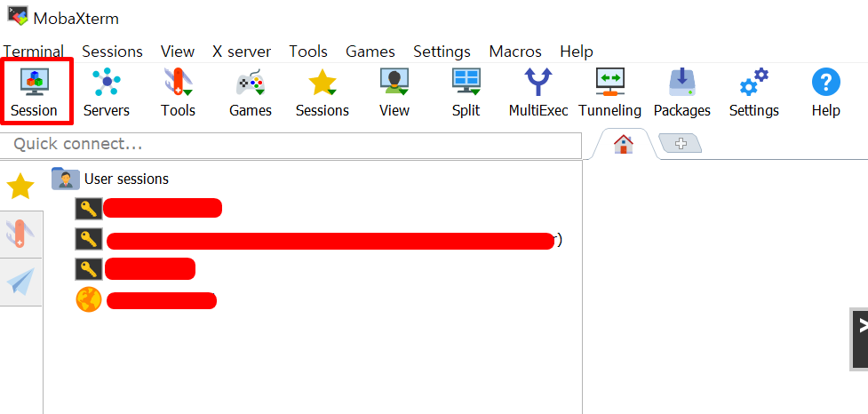The width and height of the screenshot is (868, 414).
Task: Open the Settings gears toolbar icon
Action: point(754,92)
